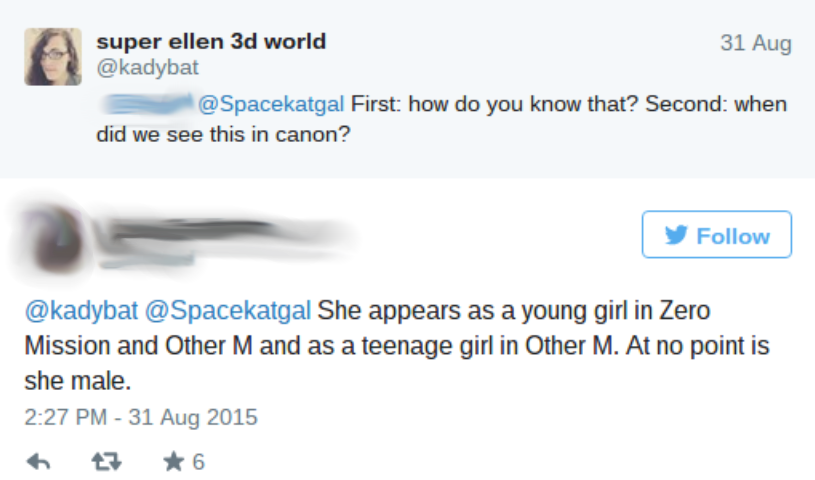Open @kadybat mention in the reply tweet
Image resolution: width=815 pixels, height=480 pixels.
[81, 311]
